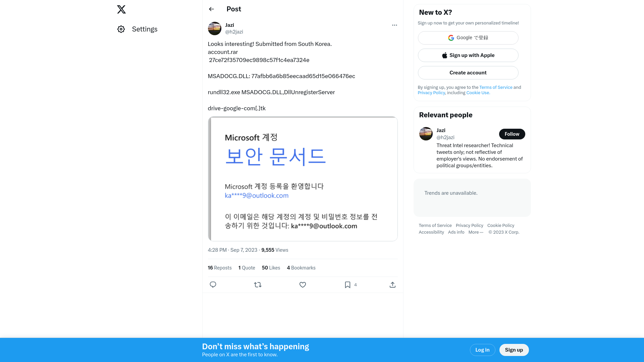The height and width of the screenshot is (362, 644).
Task: Click the back arrow icon
Action: [x=211, y=9]
